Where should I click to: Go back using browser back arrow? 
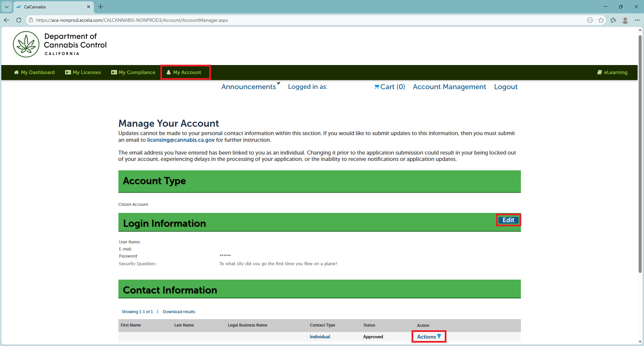click(7, 20)
